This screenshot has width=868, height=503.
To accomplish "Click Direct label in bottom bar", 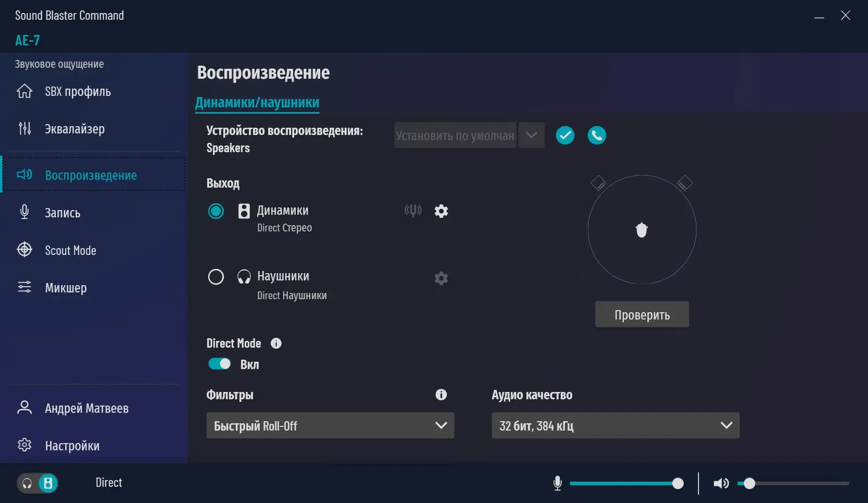I will click(108, 483).
